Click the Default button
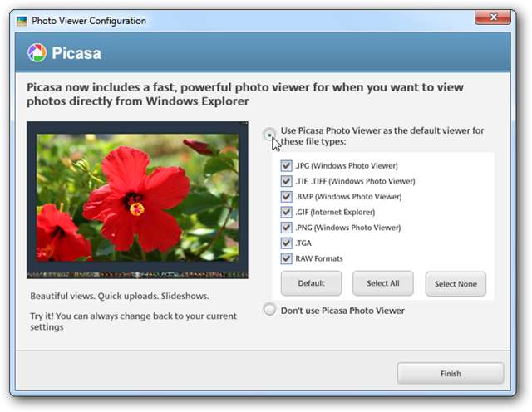The height and width of the screenshot is (412, 532). click(311, 283)
